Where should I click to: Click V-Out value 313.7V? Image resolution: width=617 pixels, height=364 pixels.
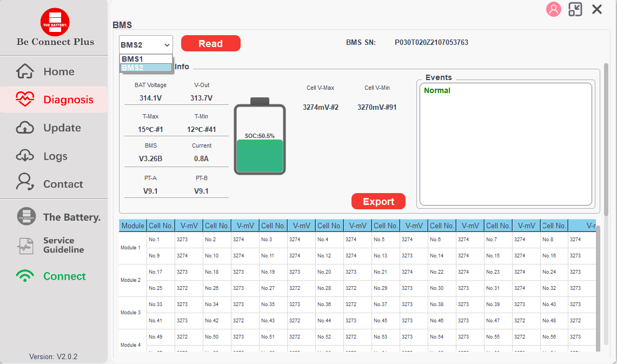201,98
